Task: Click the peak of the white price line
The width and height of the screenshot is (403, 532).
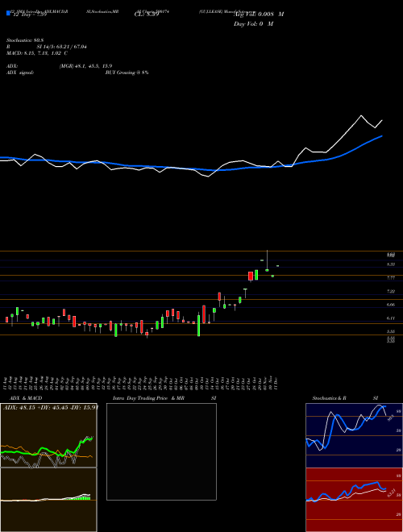Action: point(361,116)
